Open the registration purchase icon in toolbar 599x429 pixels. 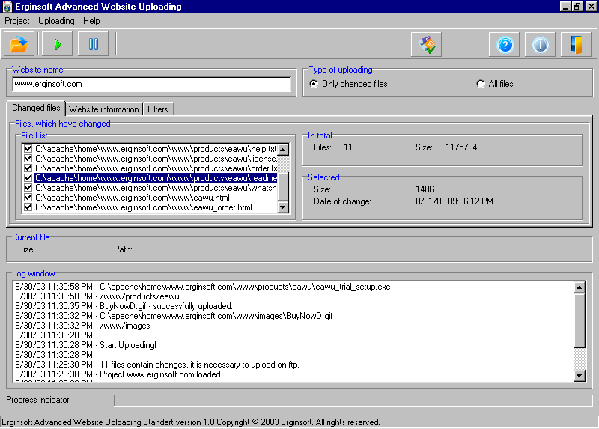click(426, 45)
